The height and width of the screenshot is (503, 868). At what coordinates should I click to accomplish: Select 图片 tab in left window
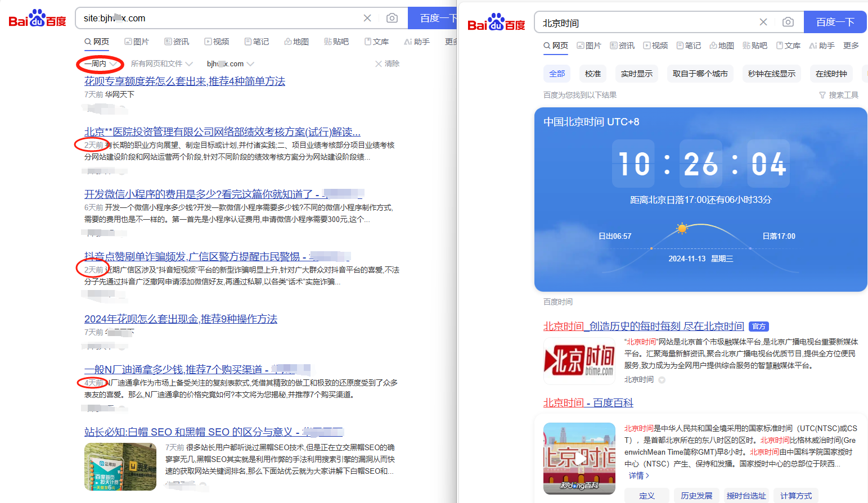(x=137, y=42)
